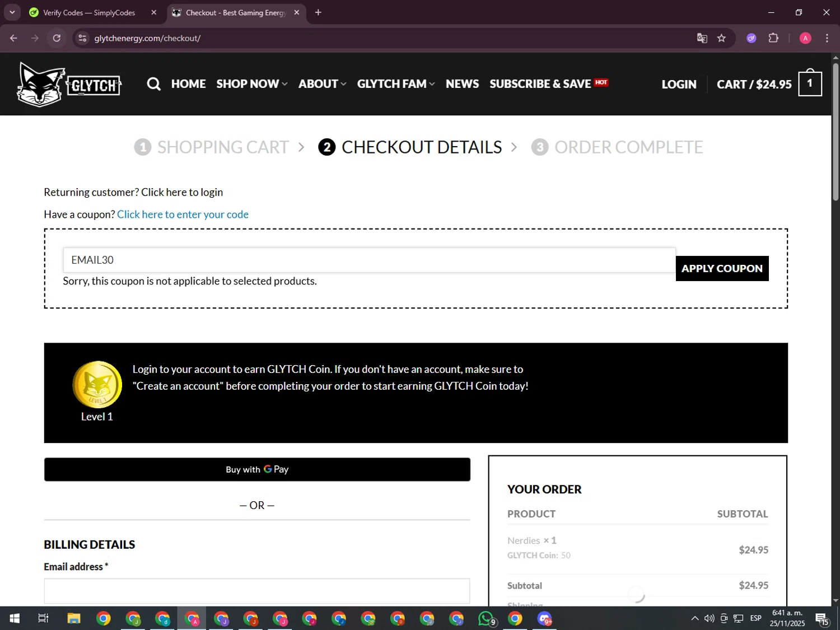Open the notification center icon
Viewport: 840px width, 630px height.
(x=822, y=618)
